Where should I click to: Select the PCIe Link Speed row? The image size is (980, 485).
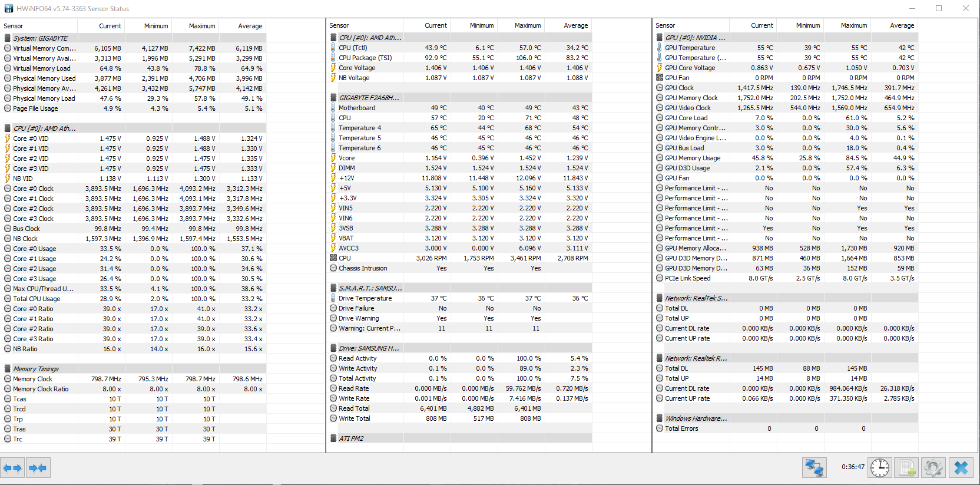pyautogui.click(x=687, y=278)
